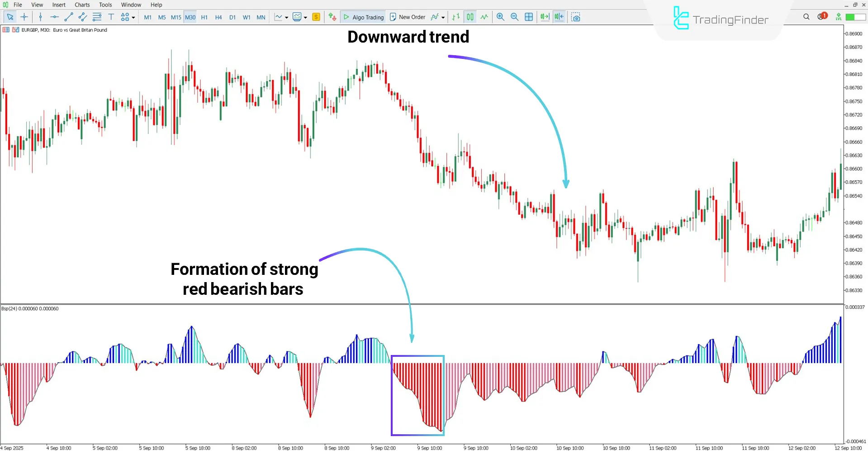The height and width of the screenshot is (451, 868).
Task: Toggle the chart shift indentation
Action: point(559,17)
